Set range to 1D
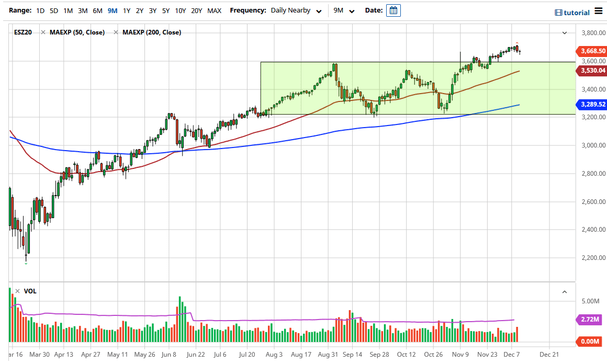The height and width of the screenshot is (364, 607). [40, 10]
